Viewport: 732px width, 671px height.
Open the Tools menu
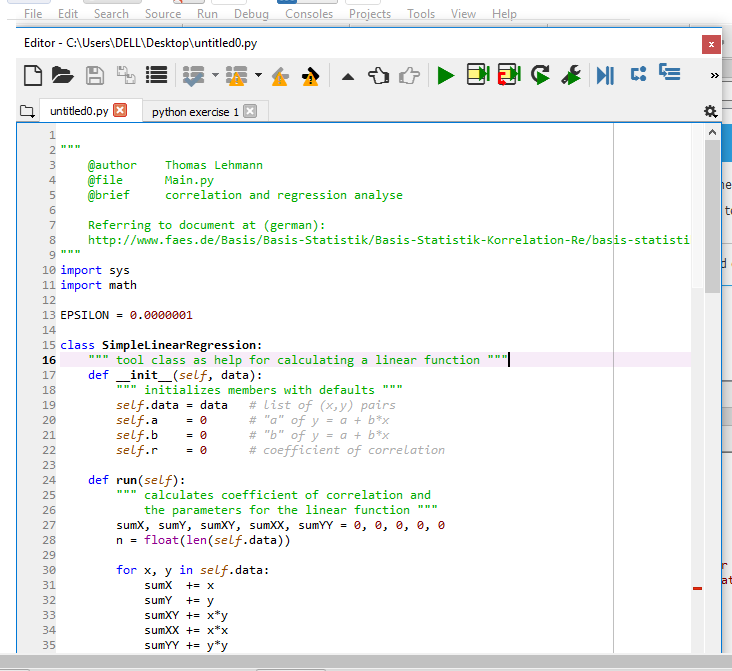tap(421, 14)
